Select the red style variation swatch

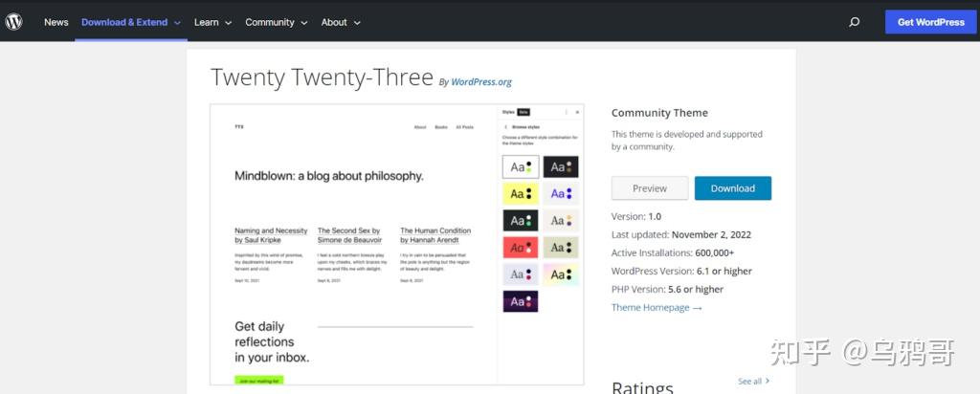[x=520, y=248]
